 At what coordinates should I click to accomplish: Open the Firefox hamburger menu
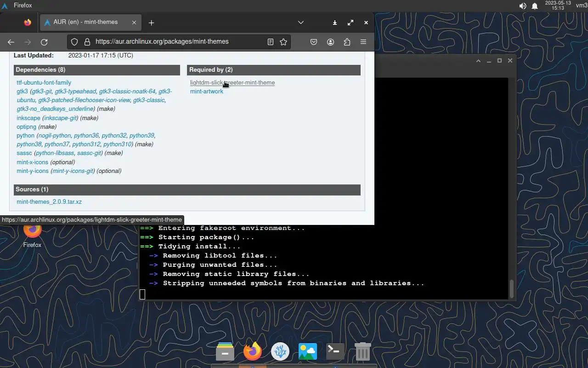(x=363, y=42)
